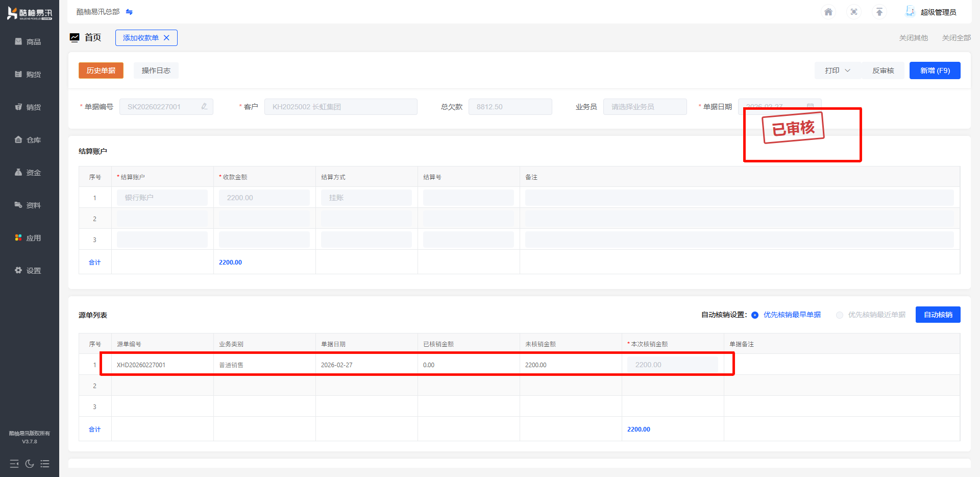Image resolution: width=980 pixels, height=477 pixels.
Task: Open the 打印 dropdown menu
Action: click(x=837, y=70)
